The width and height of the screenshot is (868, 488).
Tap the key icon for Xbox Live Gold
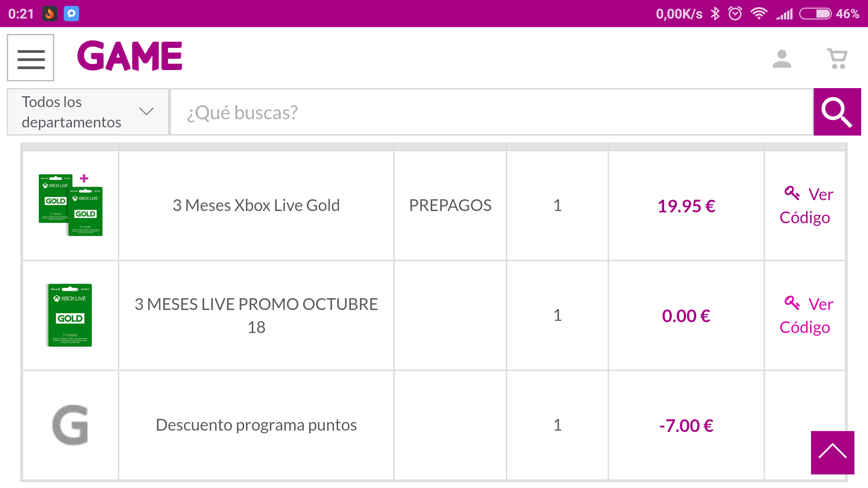click(792, 193)
